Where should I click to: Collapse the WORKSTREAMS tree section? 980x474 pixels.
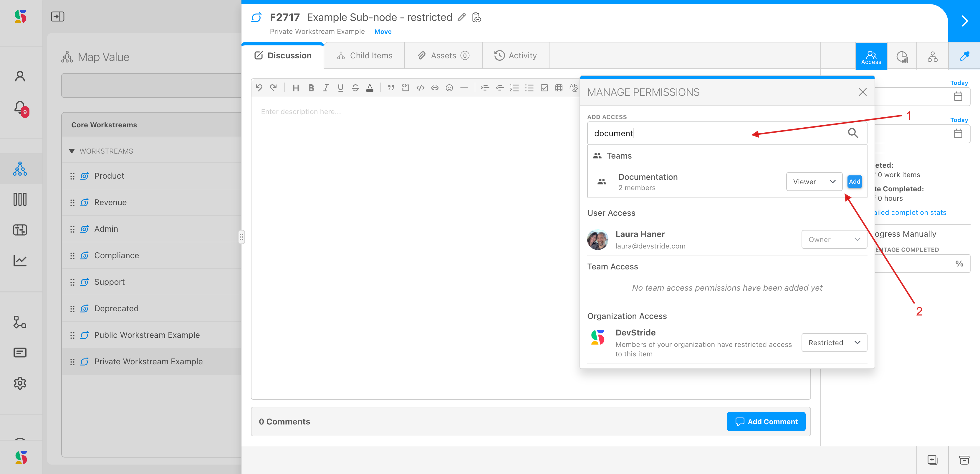72,151
